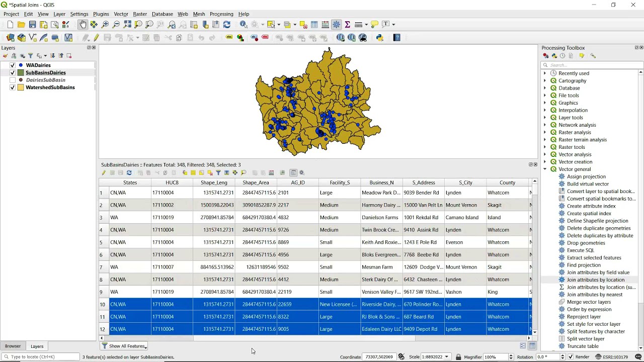Click Select All in attribute table toolbar
Image resolution: width=644 pixels, height=362 pixels.
click(193, 173)
